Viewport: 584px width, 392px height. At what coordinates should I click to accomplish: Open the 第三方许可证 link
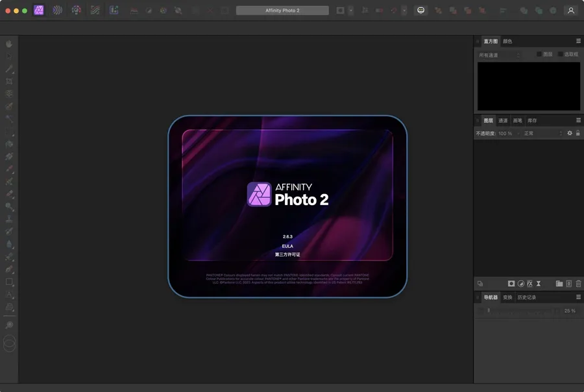tap(287, 254)
